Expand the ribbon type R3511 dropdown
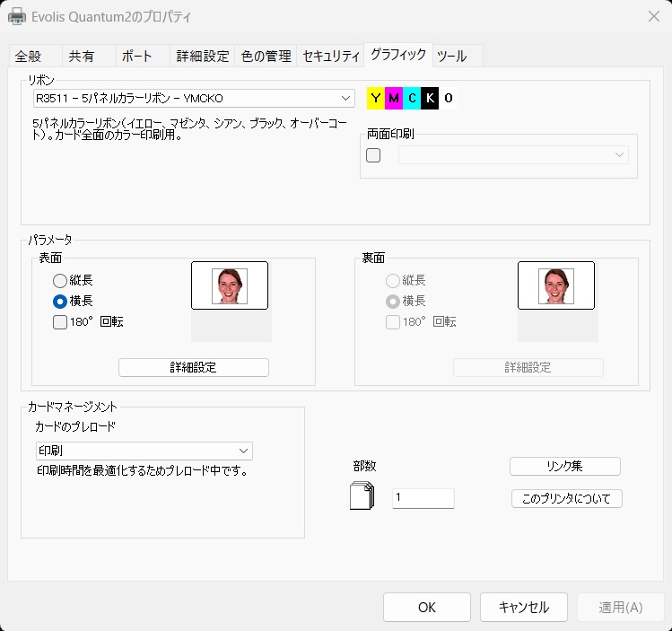Image resolution: width=672 pixels, height=631 pixels. [194, 98]
